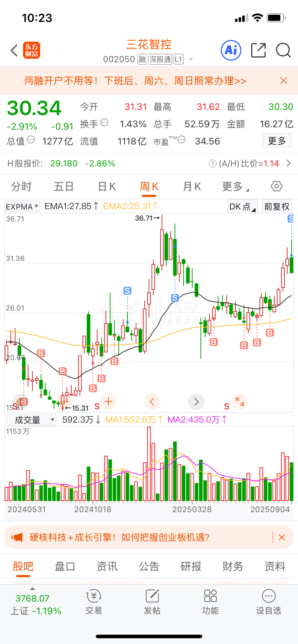This screenshot has height=644, width=298.
Task: Tap the Wi-Fi status icon
Action: pyautogui.click(x=258, y=18)
